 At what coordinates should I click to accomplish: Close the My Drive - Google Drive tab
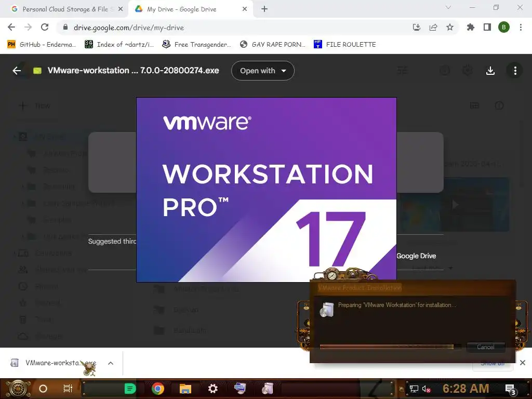point(245,9)
